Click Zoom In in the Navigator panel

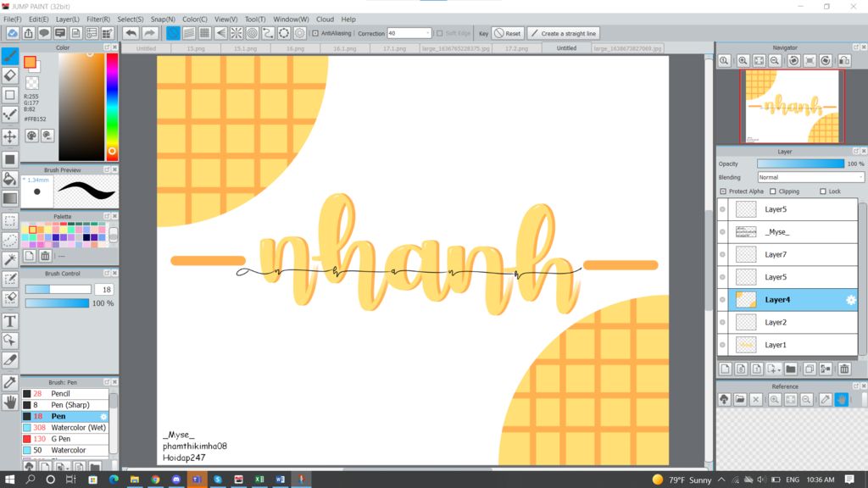coord(743,60)
